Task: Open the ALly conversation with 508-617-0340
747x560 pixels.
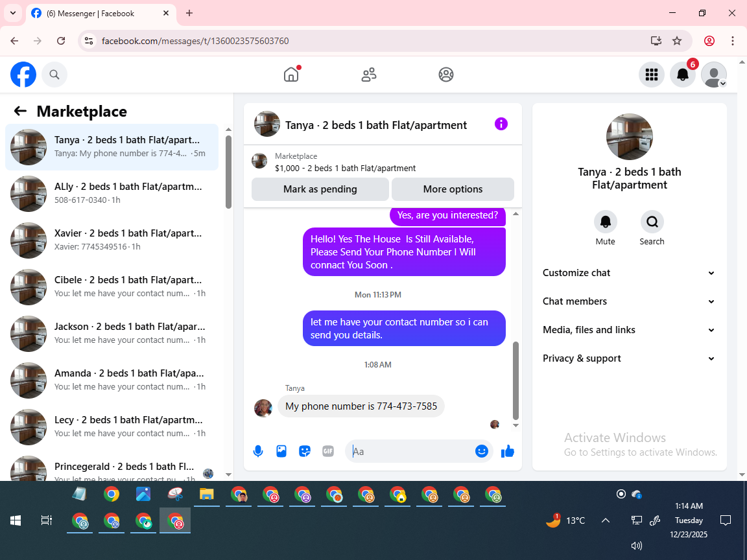Action: 112,193
